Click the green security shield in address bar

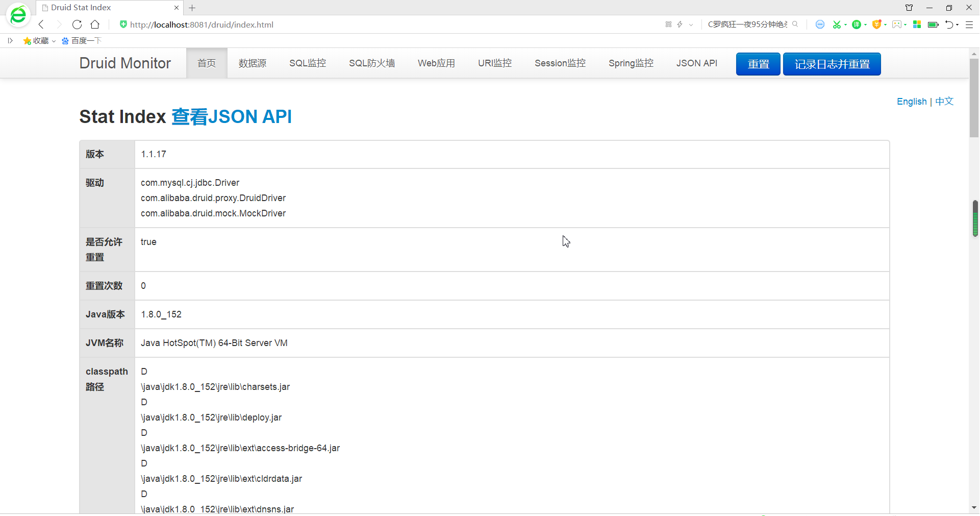click(123, 24)
